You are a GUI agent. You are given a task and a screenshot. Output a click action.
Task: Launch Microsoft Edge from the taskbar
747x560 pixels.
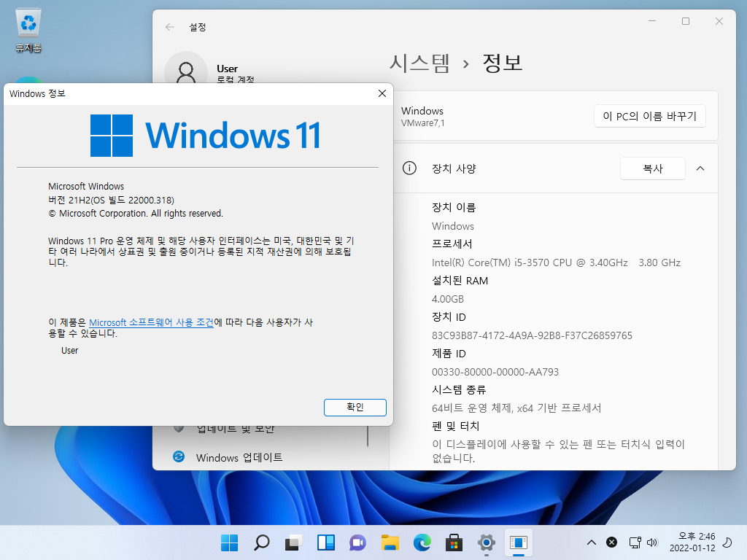(422, 542)
